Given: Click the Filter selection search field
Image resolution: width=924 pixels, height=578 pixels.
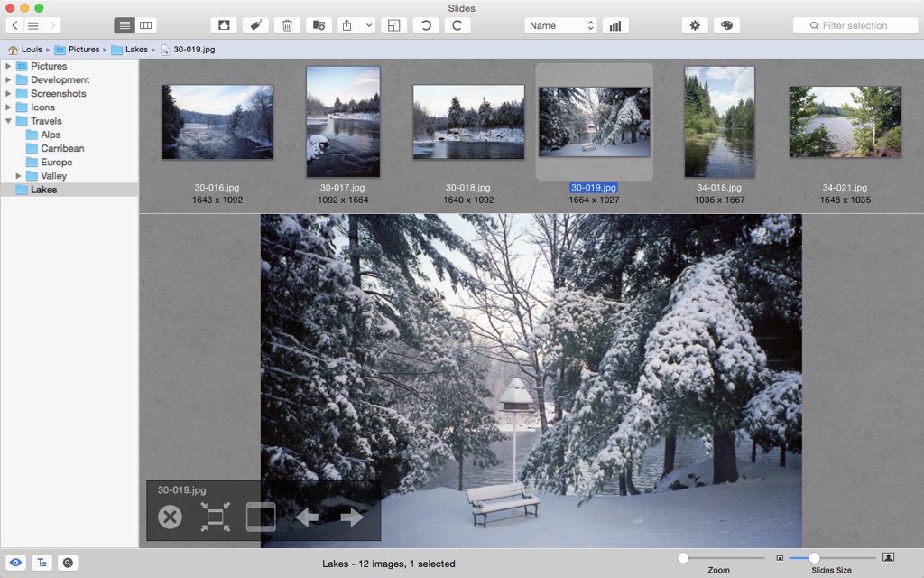Looking at the screenshot, I should pyautogui.click(x=855, y=25).
